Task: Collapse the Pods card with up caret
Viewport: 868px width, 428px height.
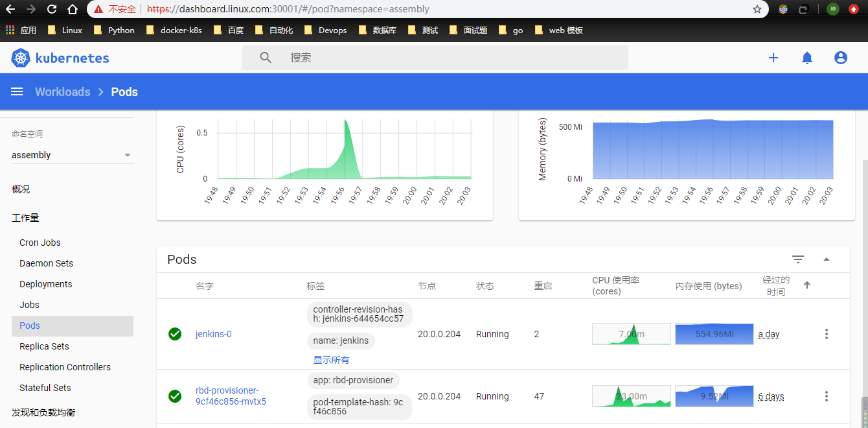Action: pos(827,259)
